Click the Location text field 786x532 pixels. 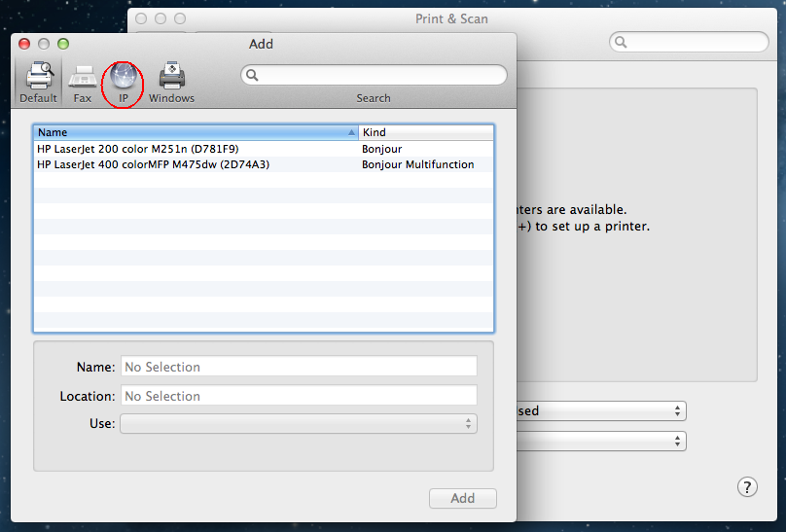[299, 396]
